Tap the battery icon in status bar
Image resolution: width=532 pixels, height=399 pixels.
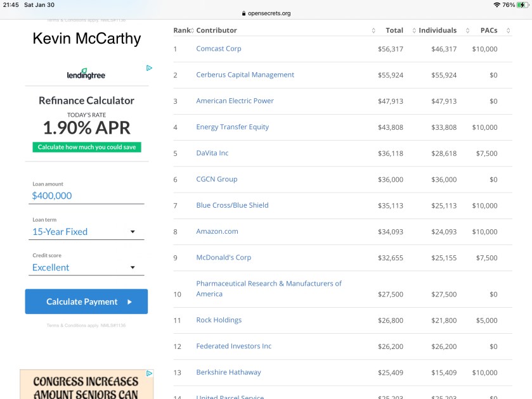pos(522,4)
